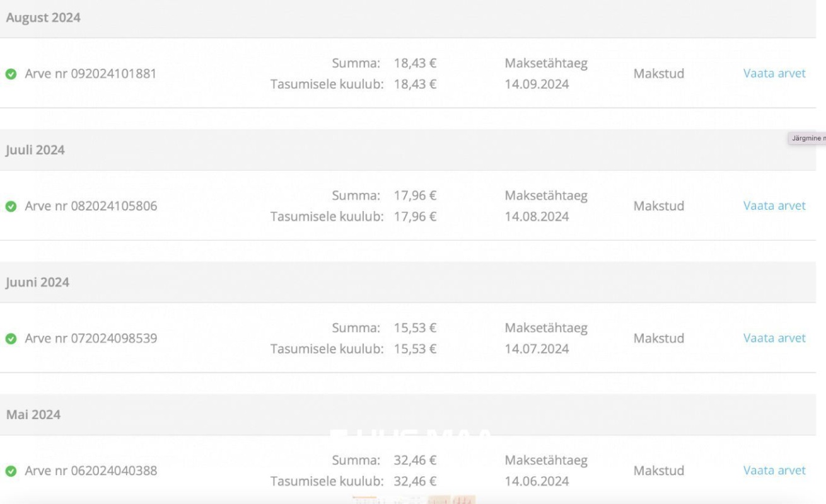Select the Juuli 2024 section header

(x=35, y=150)
